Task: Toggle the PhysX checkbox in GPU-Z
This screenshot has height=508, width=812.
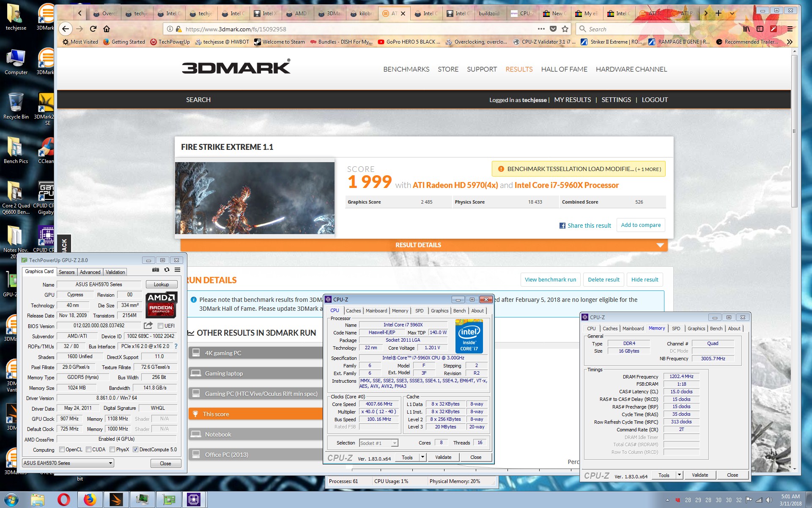Action: pos(112,450)
